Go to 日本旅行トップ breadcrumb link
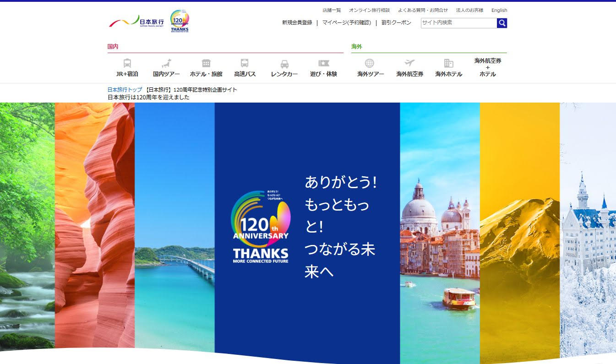This screenshot has height=364, width=616. [x=125, y=90]
